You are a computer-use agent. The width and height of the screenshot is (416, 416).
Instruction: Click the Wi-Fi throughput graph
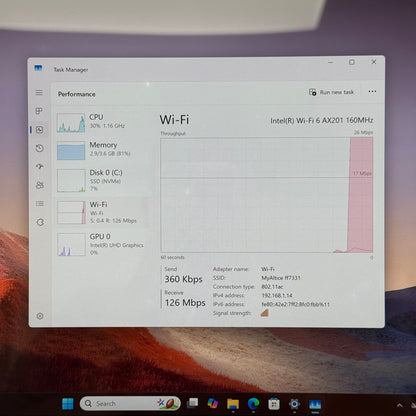tap(267, 195)
